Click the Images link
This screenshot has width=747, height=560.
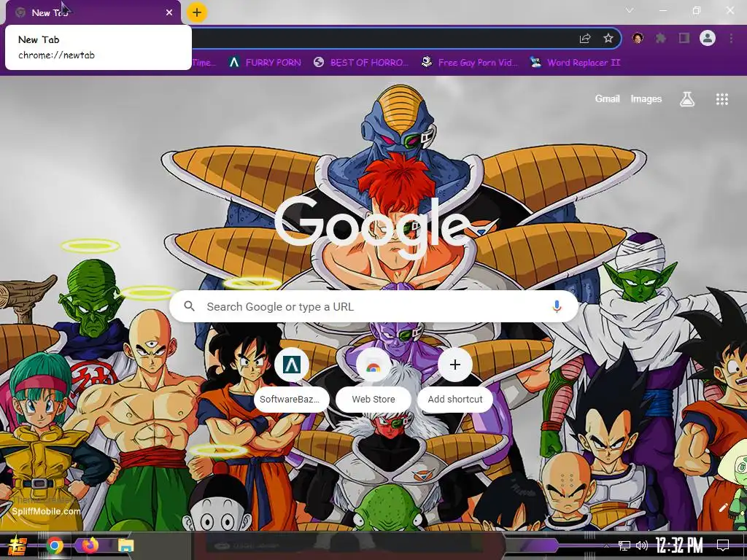(646, 98)
